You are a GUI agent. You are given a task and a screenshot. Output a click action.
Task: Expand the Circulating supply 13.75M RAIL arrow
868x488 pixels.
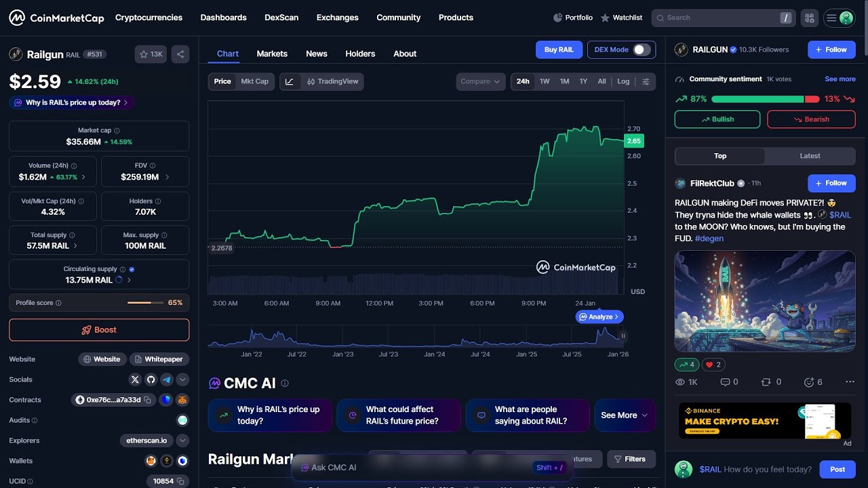[x=129, y=280]
